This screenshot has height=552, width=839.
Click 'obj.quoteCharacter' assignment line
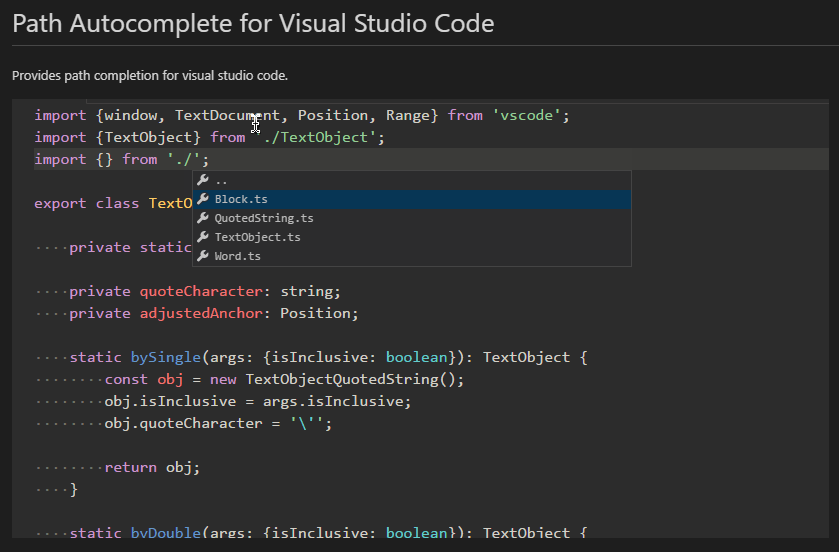[218, 424]
